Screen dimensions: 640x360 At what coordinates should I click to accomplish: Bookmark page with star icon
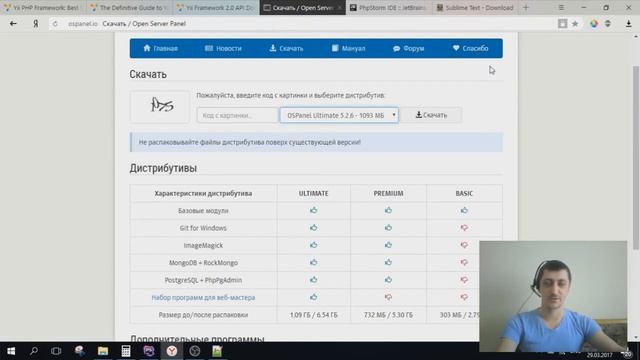[x=575, y=24]
